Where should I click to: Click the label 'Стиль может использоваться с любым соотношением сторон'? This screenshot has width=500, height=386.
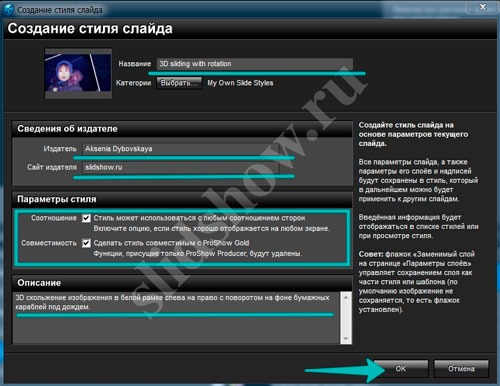(x=199, y=218)
